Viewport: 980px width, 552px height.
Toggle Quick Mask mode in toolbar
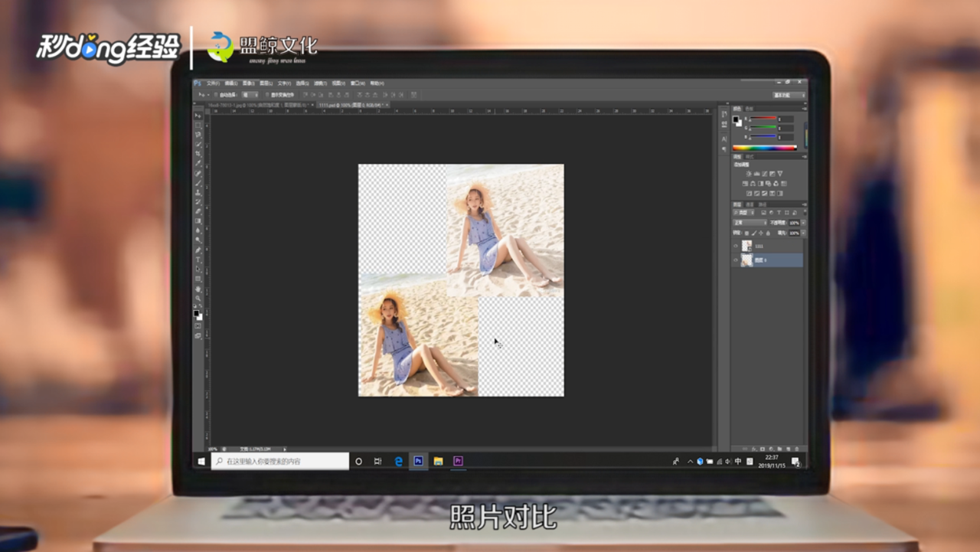(x=198, y=326)
